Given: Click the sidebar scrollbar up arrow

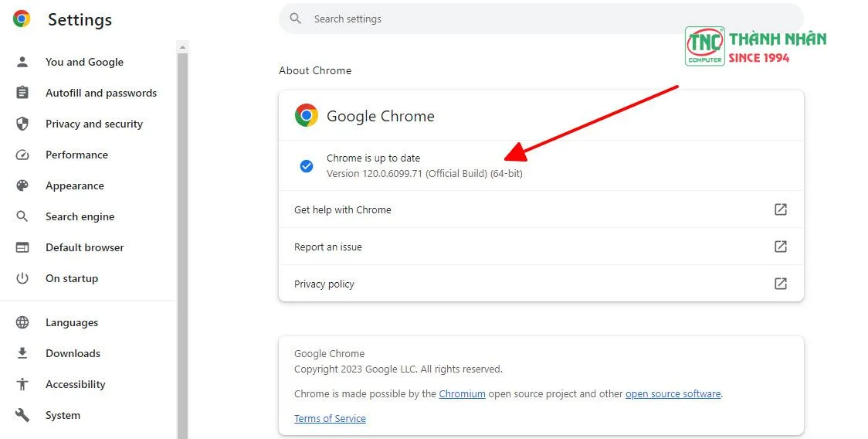Looking at the screenshot, I should [x=182, y=47].
